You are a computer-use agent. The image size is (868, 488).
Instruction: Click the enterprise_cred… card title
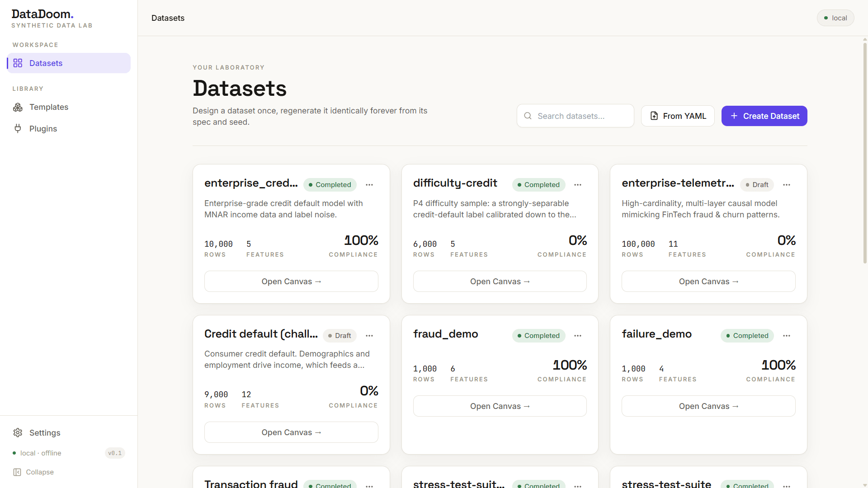(251, 183)
